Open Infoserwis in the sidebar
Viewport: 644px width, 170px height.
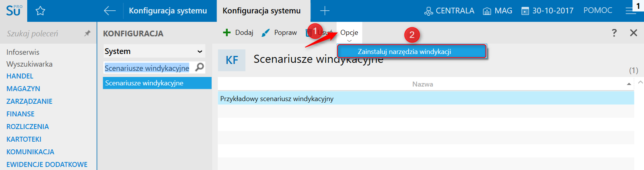coord(23,52)
